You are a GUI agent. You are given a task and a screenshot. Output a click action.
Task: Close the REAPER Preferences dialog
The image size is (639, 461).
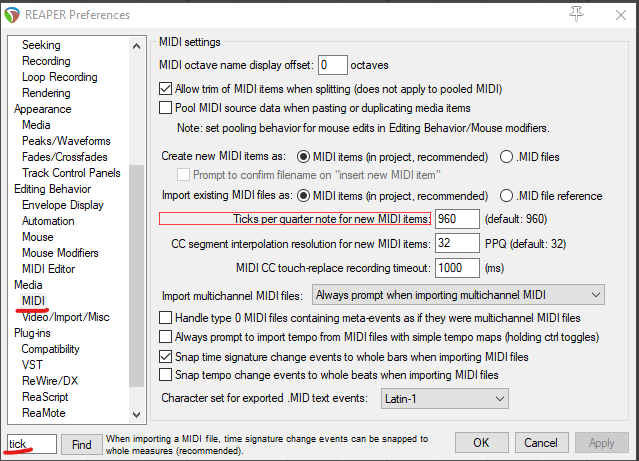(621, 15)
